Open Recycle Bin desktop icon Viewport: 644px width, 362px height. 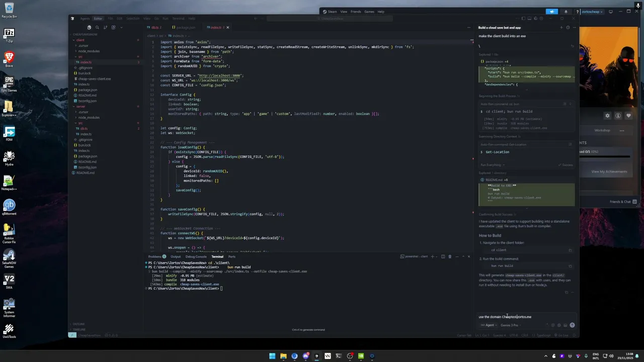pos(9,10)
